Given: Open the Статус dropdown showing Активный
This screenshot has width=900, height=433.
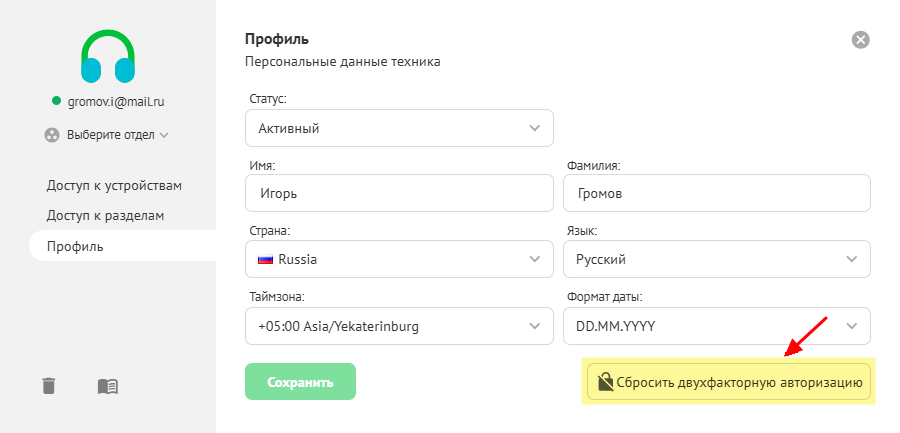Looking at the screenshot, I should pos(399,128).
